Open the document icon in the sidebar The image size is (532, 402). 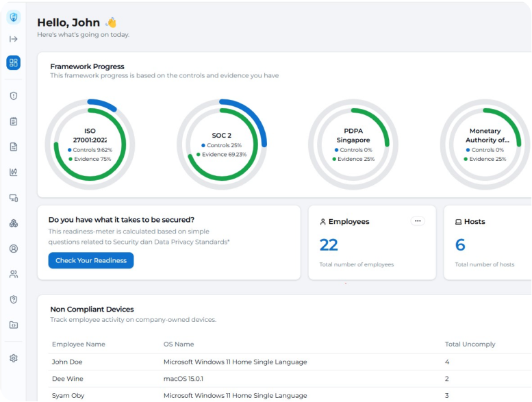(14, 147)
